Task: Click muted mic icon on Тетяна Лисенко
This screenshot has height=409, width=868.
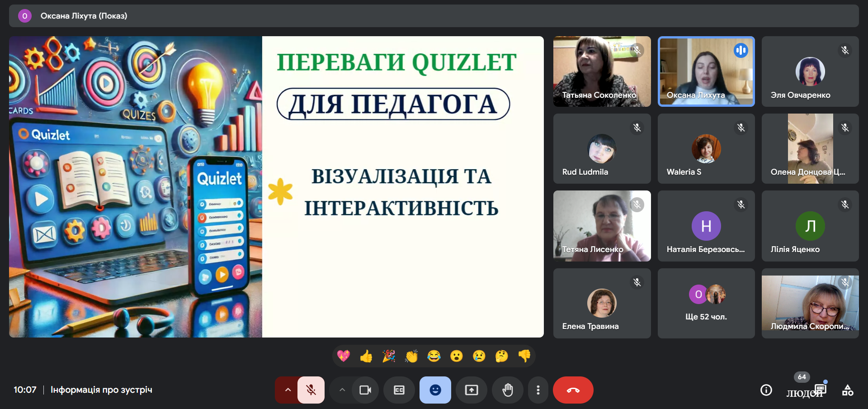Action: tap(637, 204)
